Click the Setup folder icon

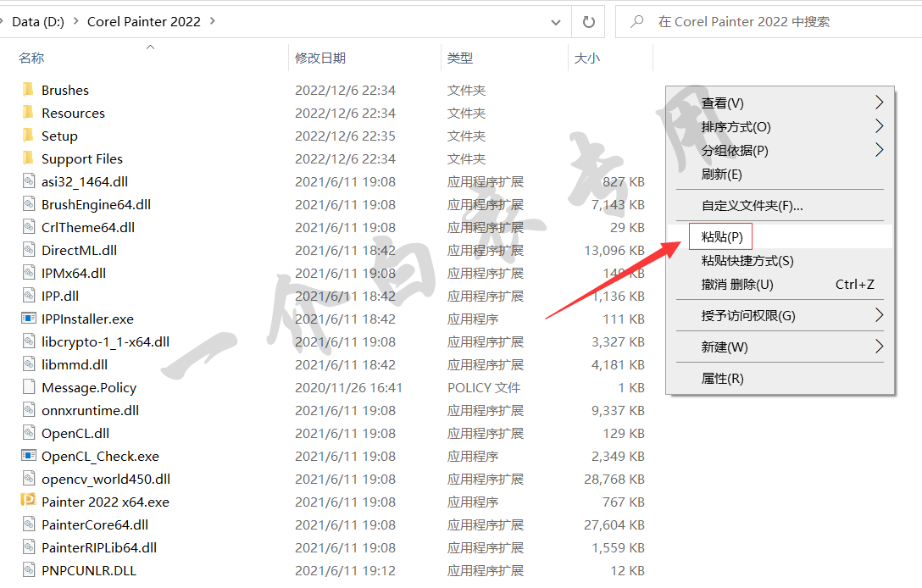coord(28,136)
